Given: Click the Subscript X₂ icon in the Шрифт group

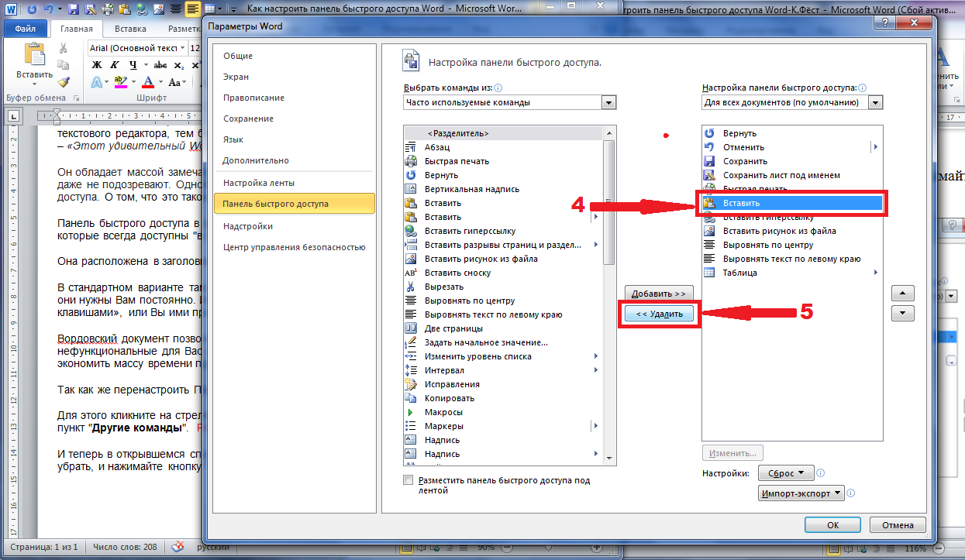Looking at the screenshot, I should point(179,65).
